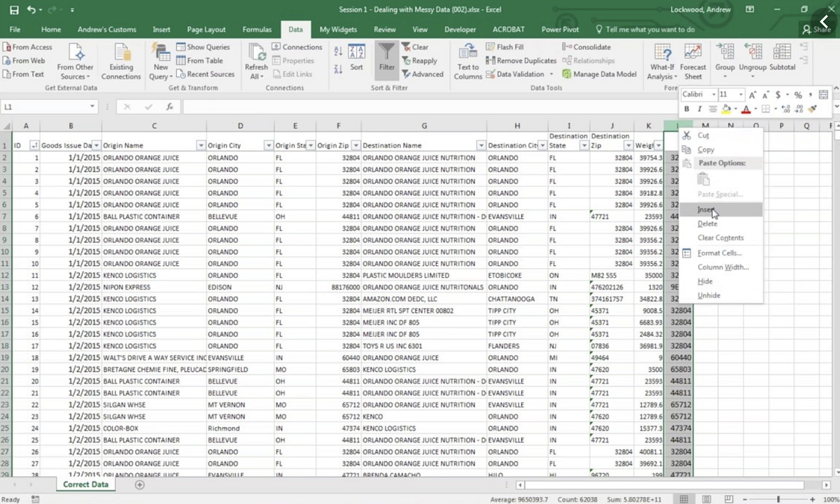840x504 pixels.
Task: Clear the current filter
Action: point(415,47)
